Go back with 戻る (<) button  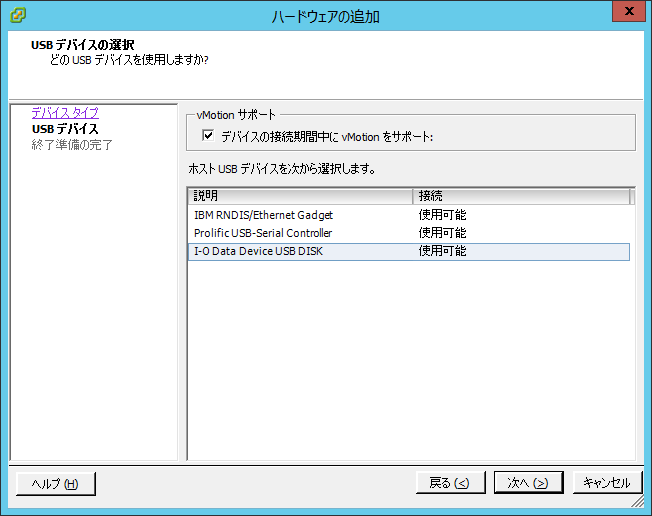click(450, 483)
